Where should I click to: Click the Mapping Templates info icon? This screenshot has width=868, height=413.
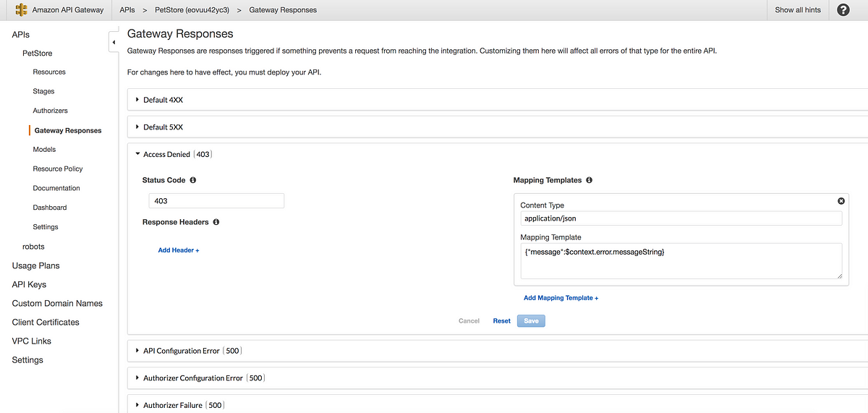point(590,180)
